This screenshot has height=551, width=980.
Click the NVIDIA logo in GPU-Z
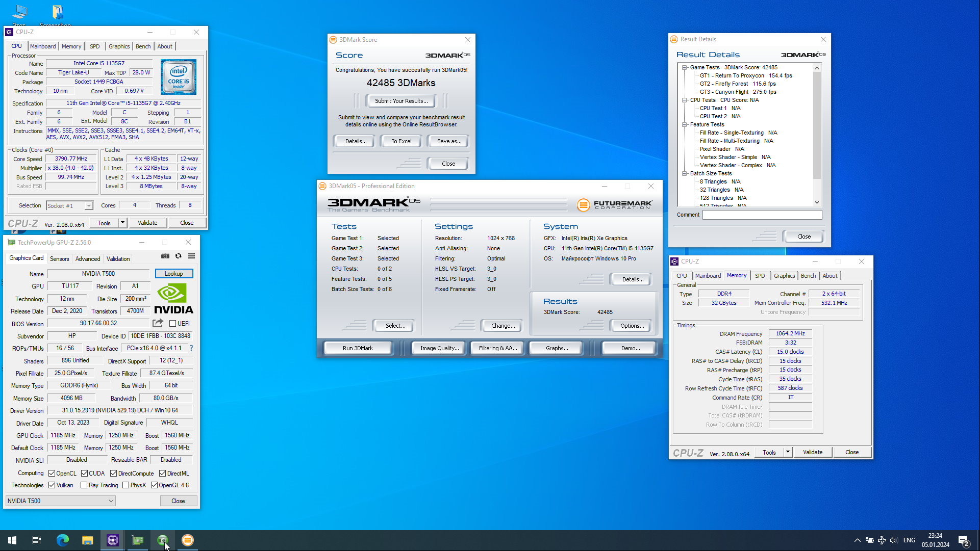[173, 299]
